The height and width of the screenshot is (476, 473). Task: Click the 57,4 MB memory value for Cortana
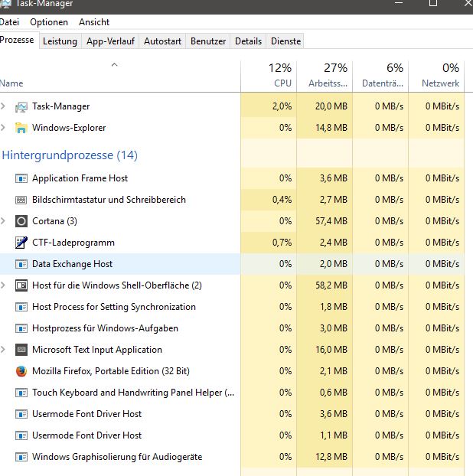[x=331, y=221]
